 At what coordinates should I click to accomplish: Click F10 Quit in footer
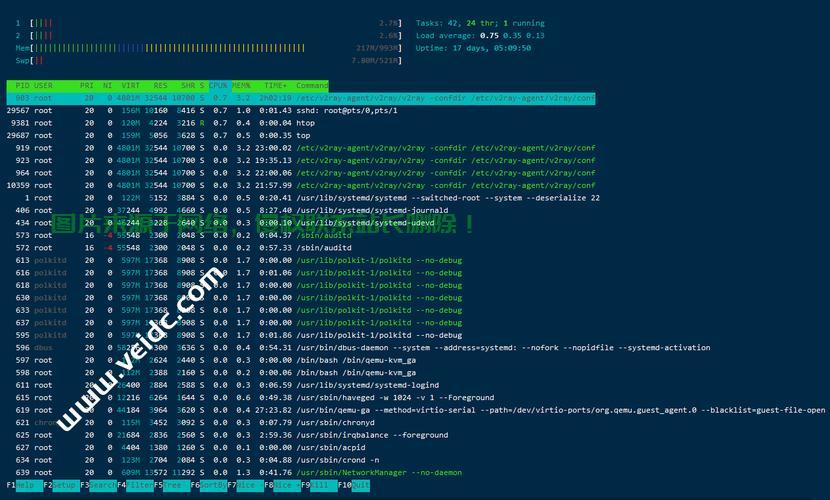[x=359, y=485]
